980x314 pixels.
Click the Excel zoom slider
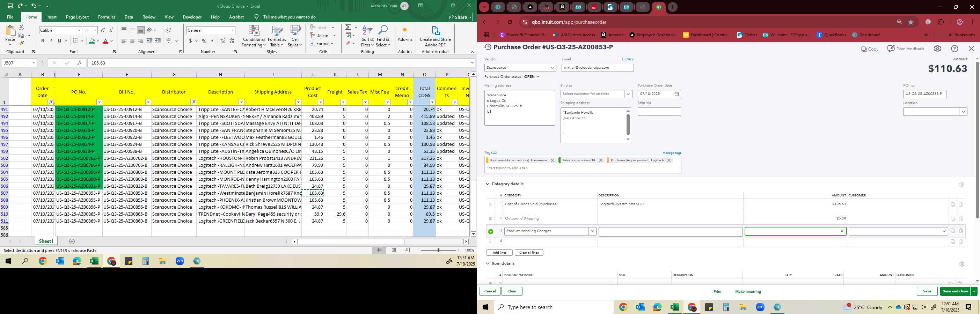point(438,250)
